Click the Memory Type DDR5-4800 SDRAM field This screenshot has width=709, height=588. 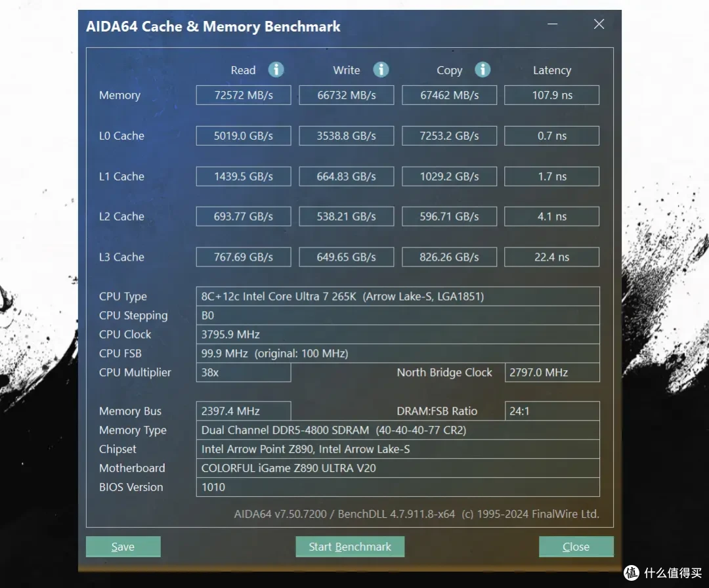pos(398,430)
